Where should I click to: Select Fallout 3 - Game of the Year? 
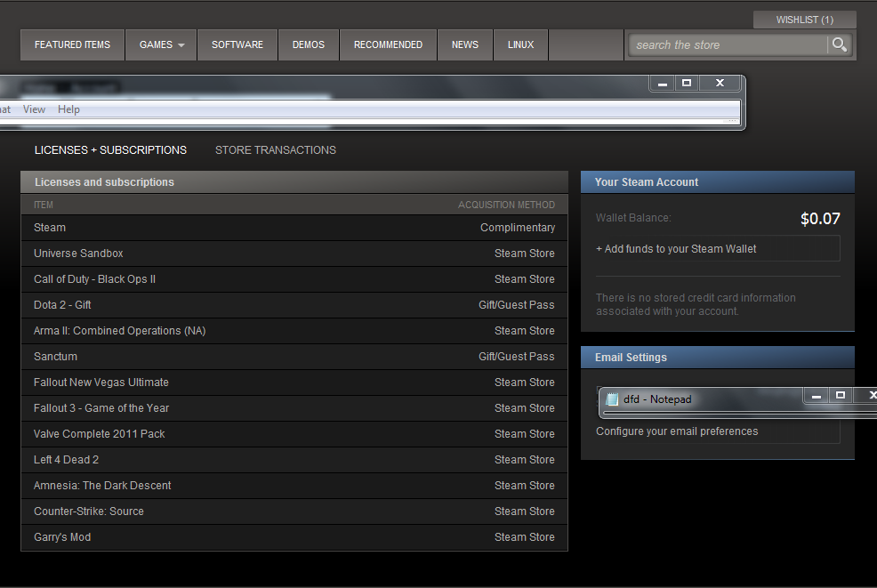pyautogui.click(x=294, y=407)
